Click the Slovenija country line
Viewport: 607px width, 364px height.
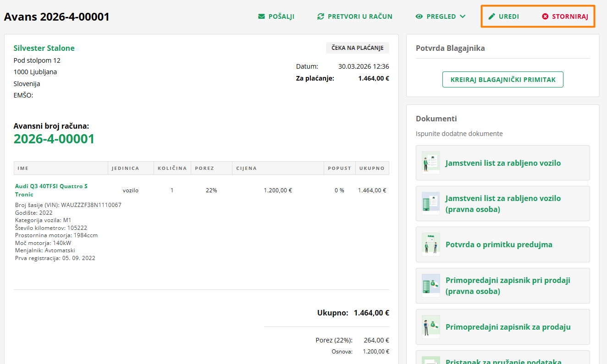pos(27,84)
